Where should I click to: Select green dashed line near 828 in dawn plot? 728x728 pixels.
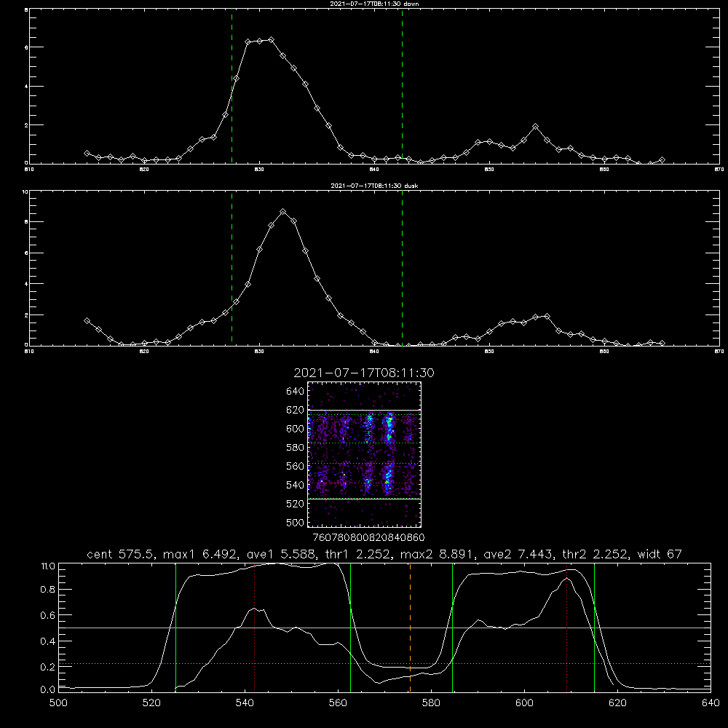click(x=232, y=87)
